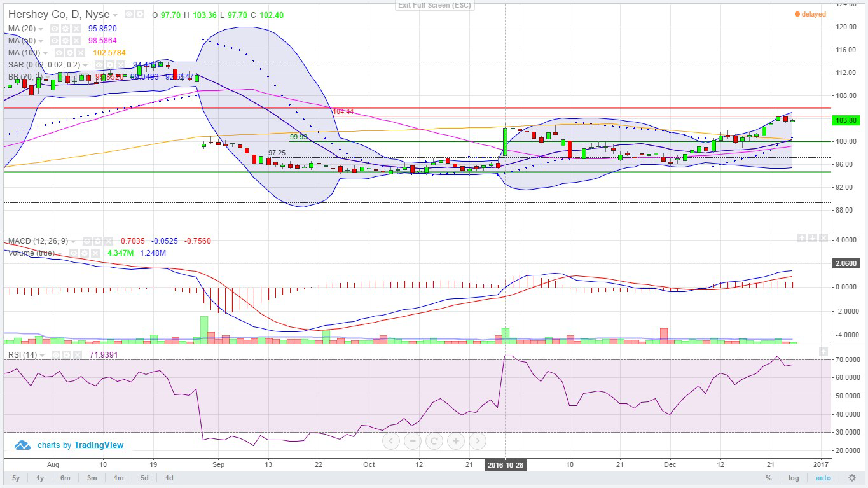Expand MA (50) legend dropdown arrow

(x=41, y=41)
